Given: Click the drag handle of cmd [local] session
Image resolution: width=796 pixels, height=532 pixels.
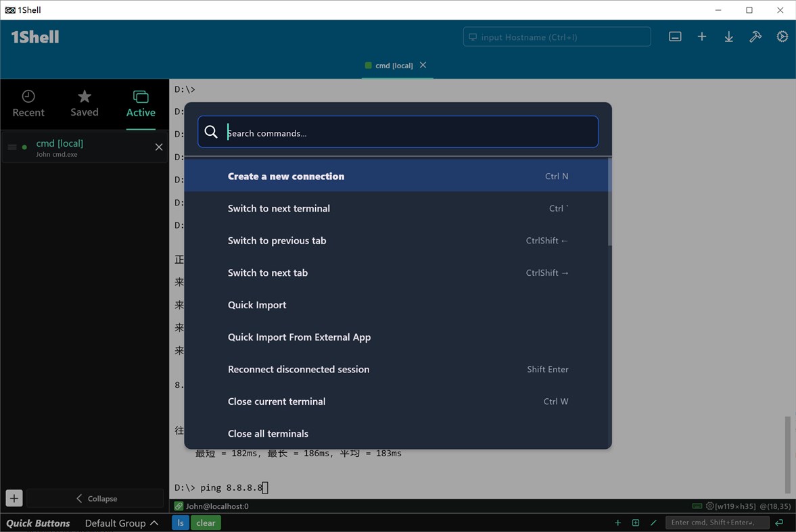Looking at the screenshot, I should (x=12, y=147).
